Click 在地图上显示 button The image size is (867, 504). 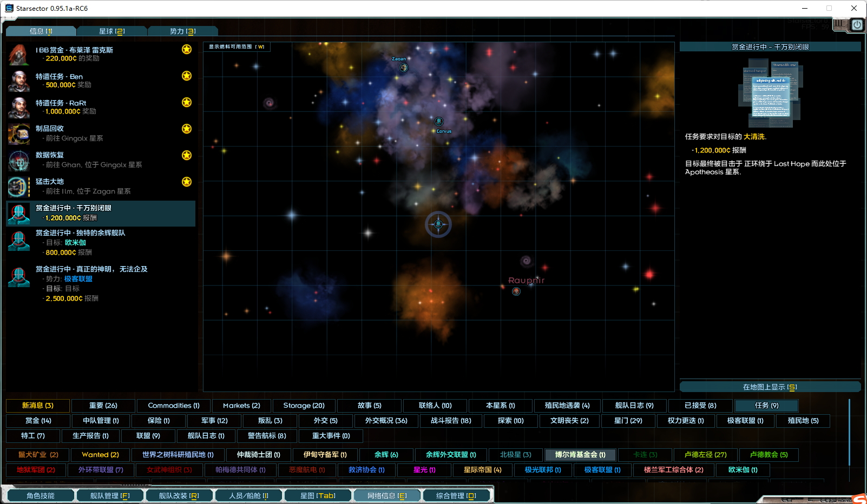(770, 387)
